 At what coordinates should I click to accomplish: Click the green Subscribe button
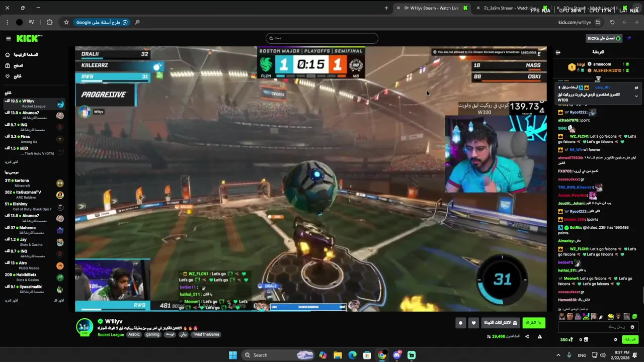[533, 323]
